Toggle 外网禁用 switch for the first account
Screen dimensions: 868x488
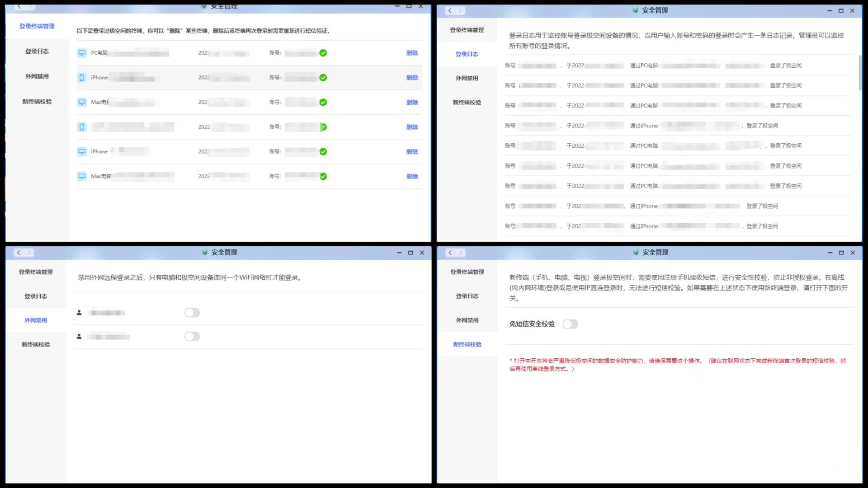[192, 313]
